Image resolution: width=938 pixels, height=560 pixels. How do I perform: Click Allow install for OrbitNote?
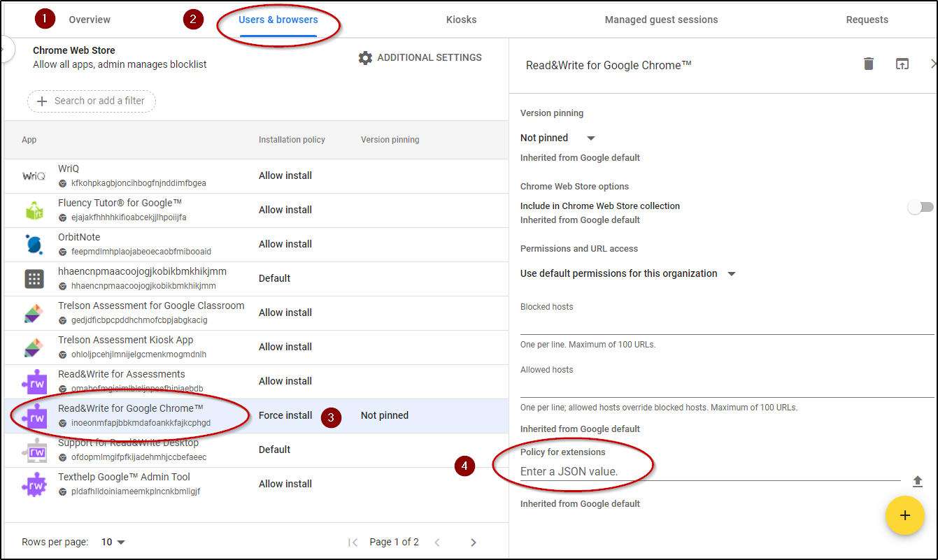285,244
